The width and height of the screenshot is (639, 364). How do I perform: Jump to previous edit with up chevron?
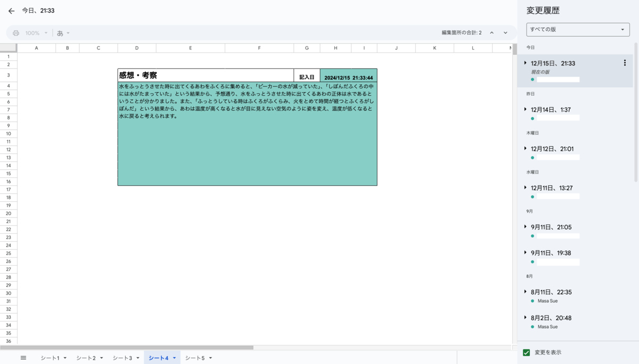click(491, 33)
